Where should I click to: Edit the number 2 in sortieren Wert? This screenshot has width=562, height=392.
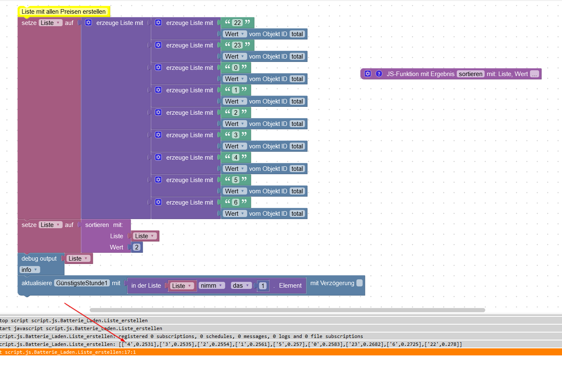(x=137, y=247)
